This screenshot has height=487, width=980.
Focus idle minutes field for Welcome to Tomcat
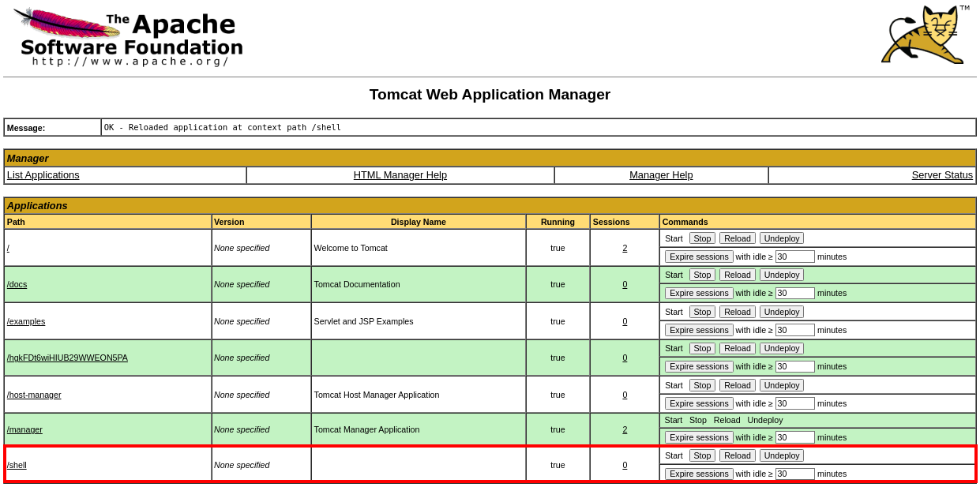click(x=794, y=257)
